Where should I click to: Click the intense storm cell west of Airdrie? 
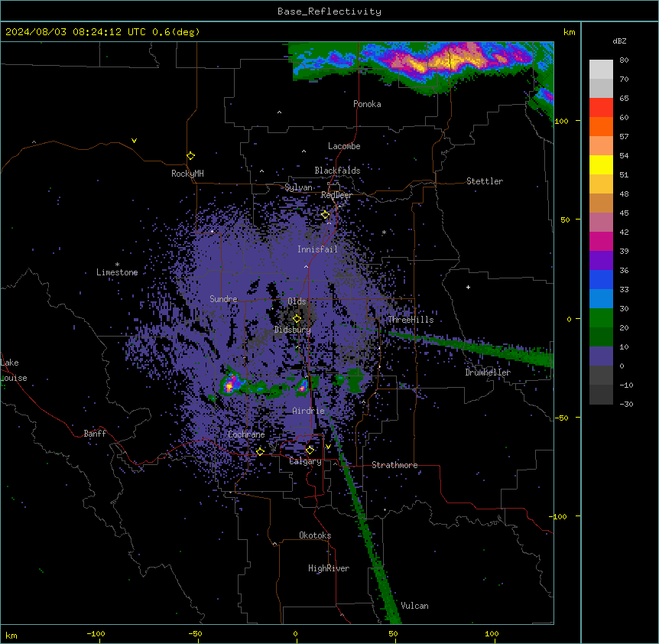coord(230,384)
